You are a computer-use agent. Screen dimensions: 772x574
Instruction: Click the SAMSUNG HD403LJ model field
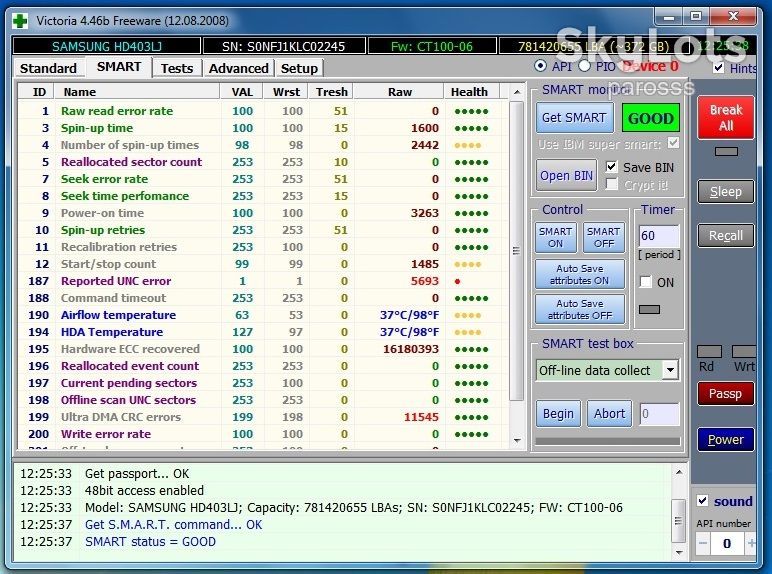(x=107, y=46)
